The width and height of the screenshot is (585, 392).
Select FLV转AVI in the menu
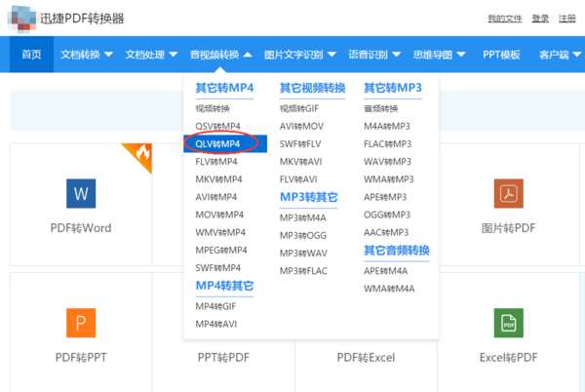[298, 179]
